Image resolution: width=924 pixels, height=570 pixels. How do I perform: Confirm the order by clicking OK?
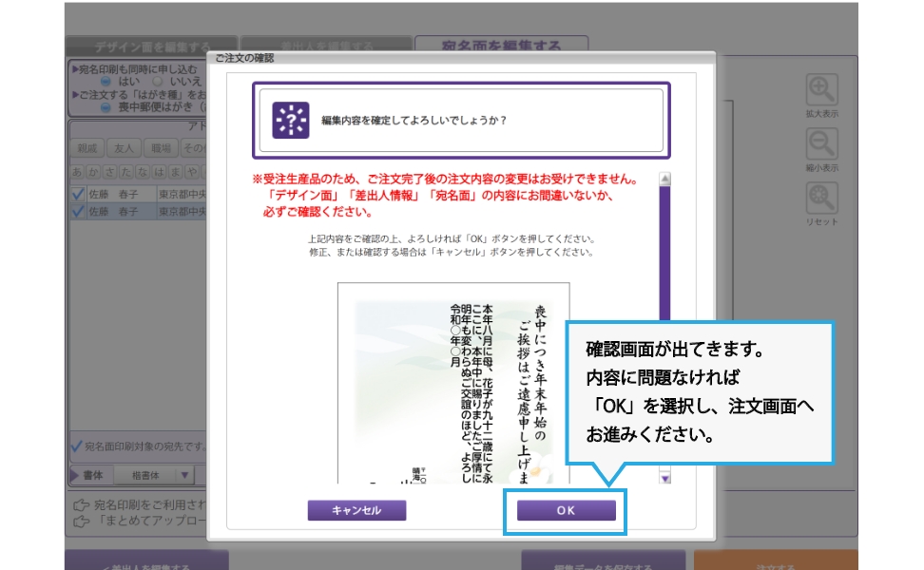tap(567, 510)
